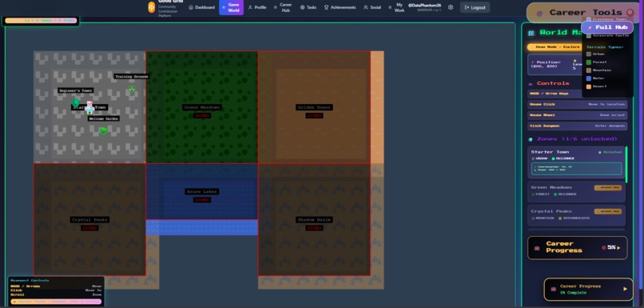644x308 pixels.
Task: Click the Demo Mode - Explore badge
Action: coord(554,47)
